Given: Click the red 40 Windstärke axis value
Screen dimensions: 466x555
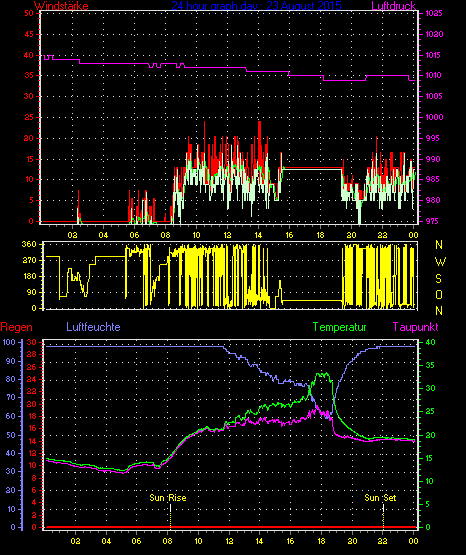Looking at the screenshot, I should point(29,55).
